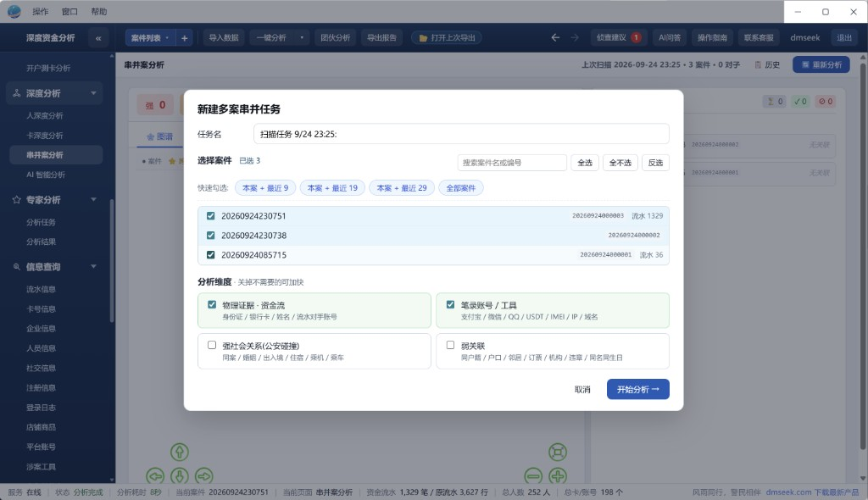Click 团伙分析 toolbar button
This screenshot has height=500, width=868.
(x=336, y=37)
